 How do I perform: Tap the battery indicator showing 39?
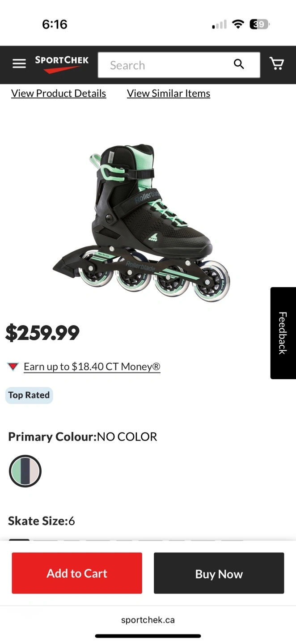pos(259,24)
